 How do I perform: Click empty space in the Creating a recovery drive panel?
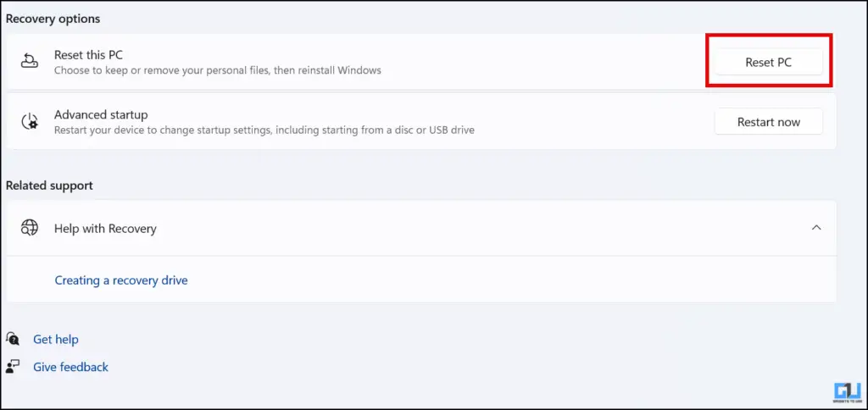pyautogui.click(x=498, y=280)
